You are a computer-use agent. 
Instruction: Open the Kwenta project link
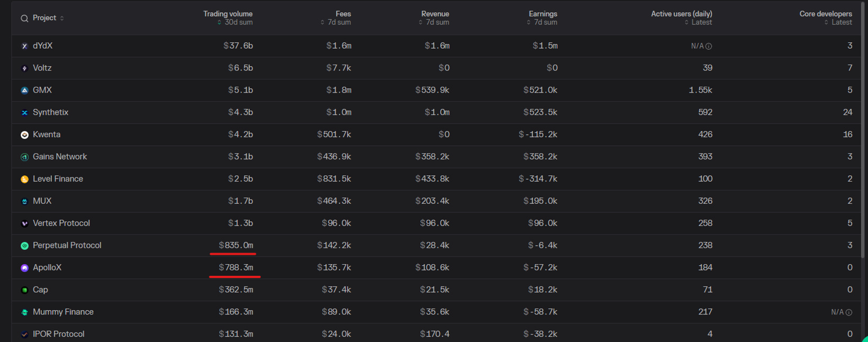tap(47, 135)
